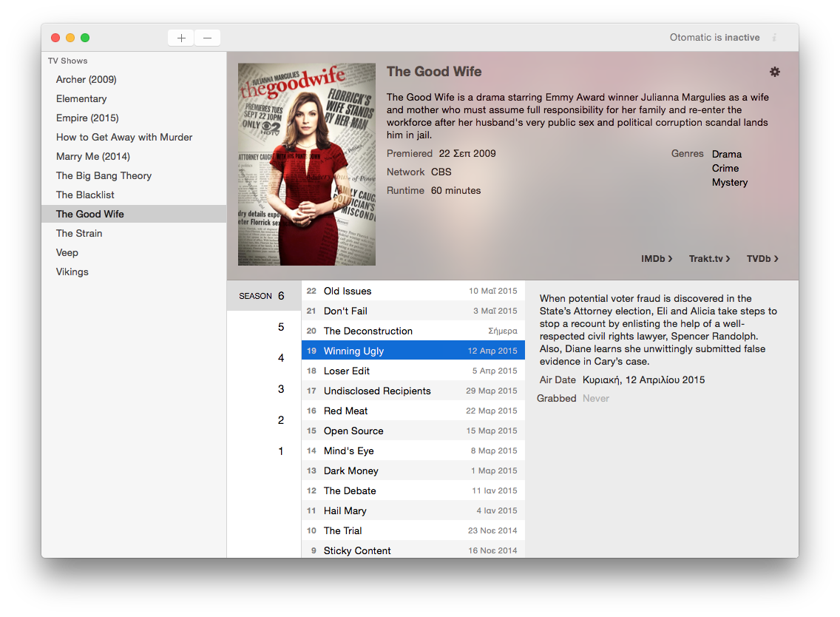Close the window with the red button
This screenshot has width=840, height=617.
pyautogui.click(x=55, y=38)
